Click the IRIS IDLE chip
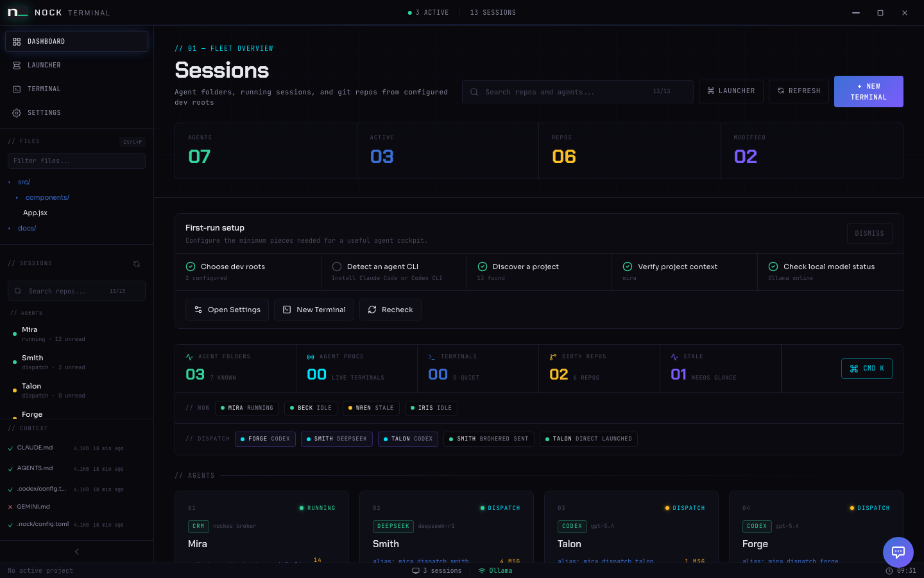924x578 pixels. coord(431,408)
